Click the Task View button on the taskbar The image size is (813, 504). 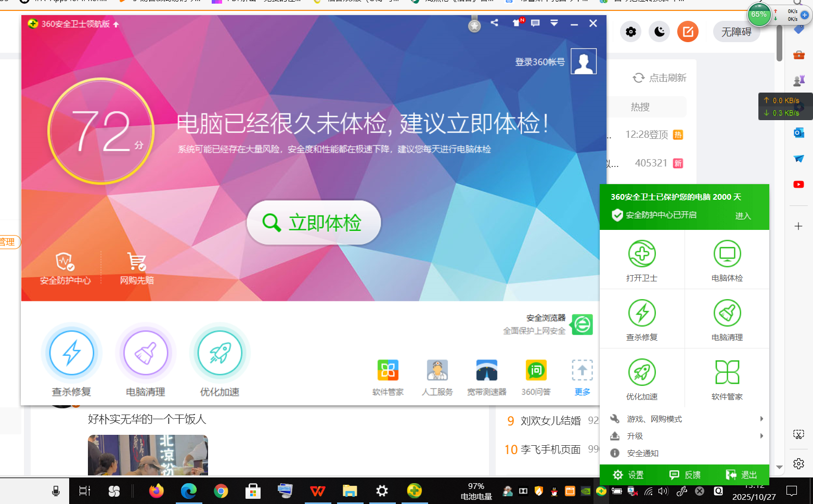84,491
